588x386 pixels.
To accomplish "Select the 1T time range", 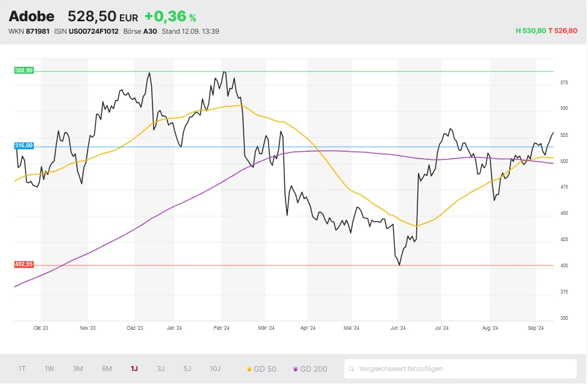I will (x=22, y=369).
